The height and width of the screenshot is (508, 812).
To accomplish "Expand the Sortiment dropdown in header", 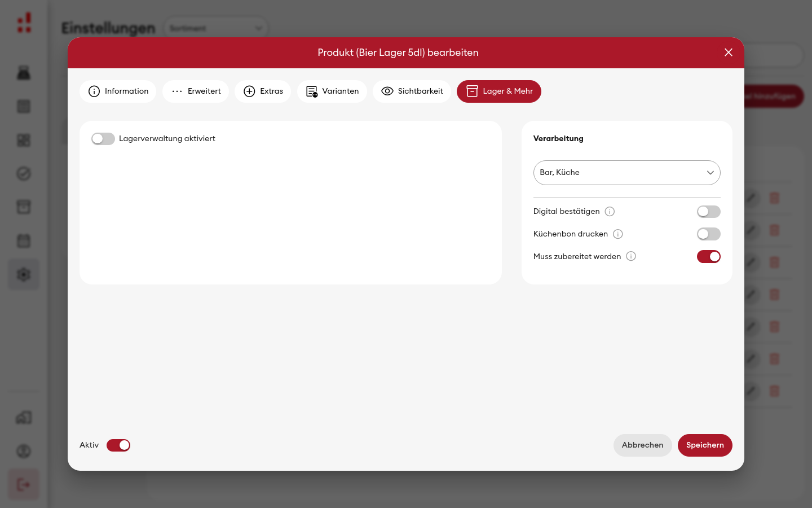I will 216,28.
